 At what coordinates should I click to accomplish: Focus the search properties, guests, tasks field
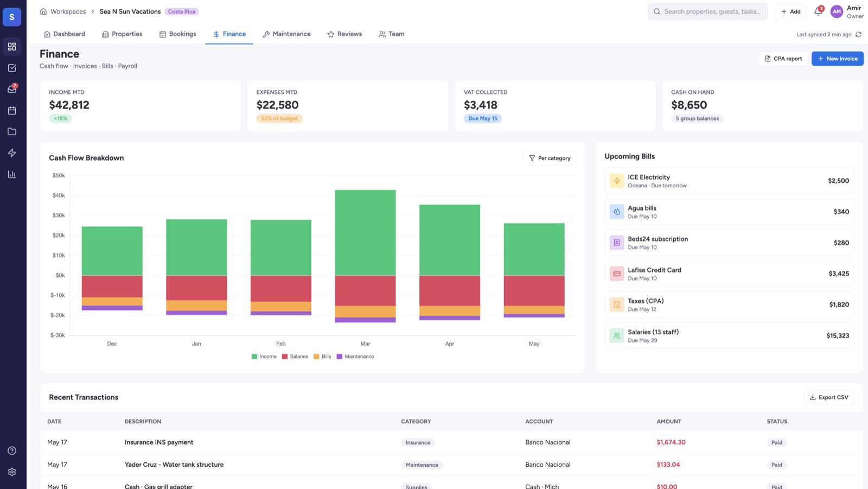(x=707, y=11)
